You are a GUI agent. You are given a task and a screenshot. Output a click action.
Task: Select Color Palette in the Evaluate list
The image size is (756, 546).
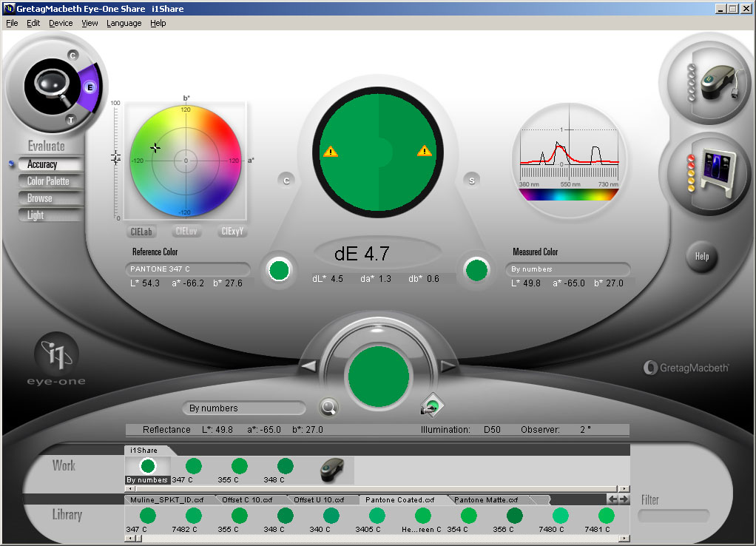tap(50, 181)
